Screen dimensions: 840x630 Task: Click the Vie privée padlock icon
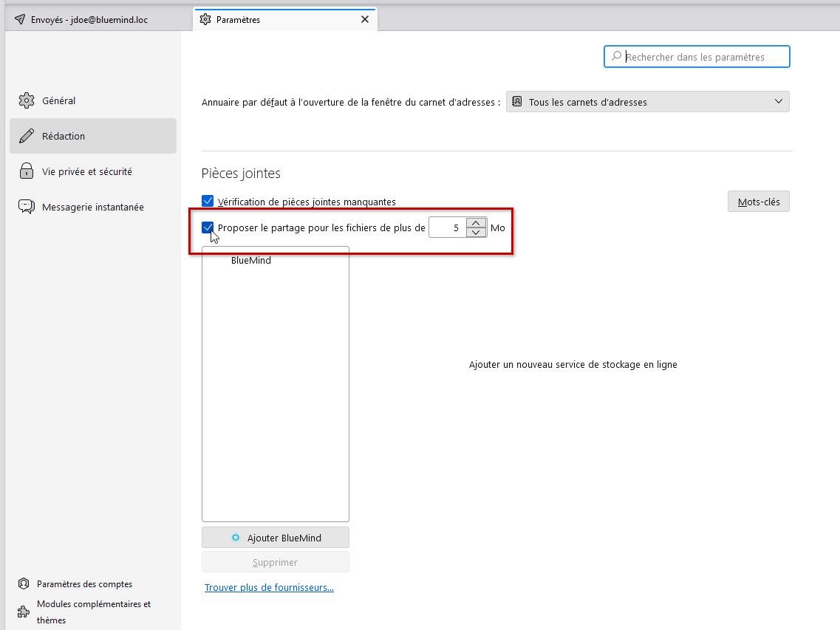tap(27, 171)
